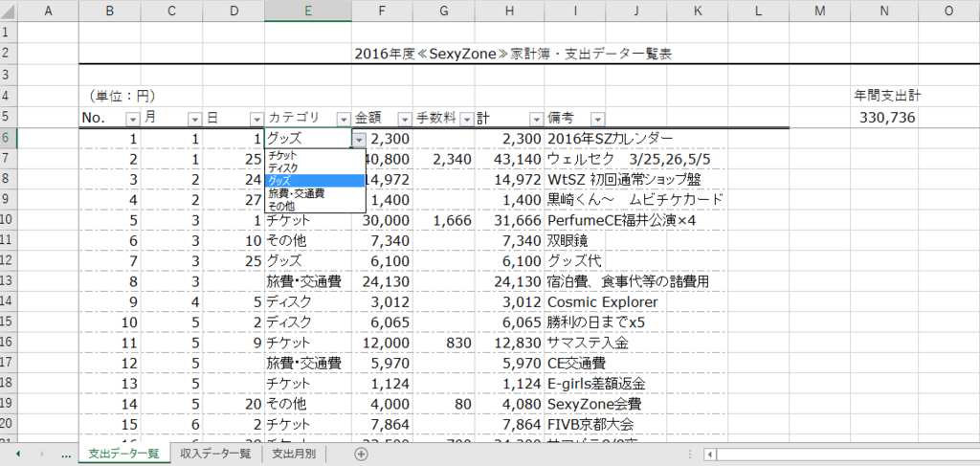Select column H header

(509, 11)
